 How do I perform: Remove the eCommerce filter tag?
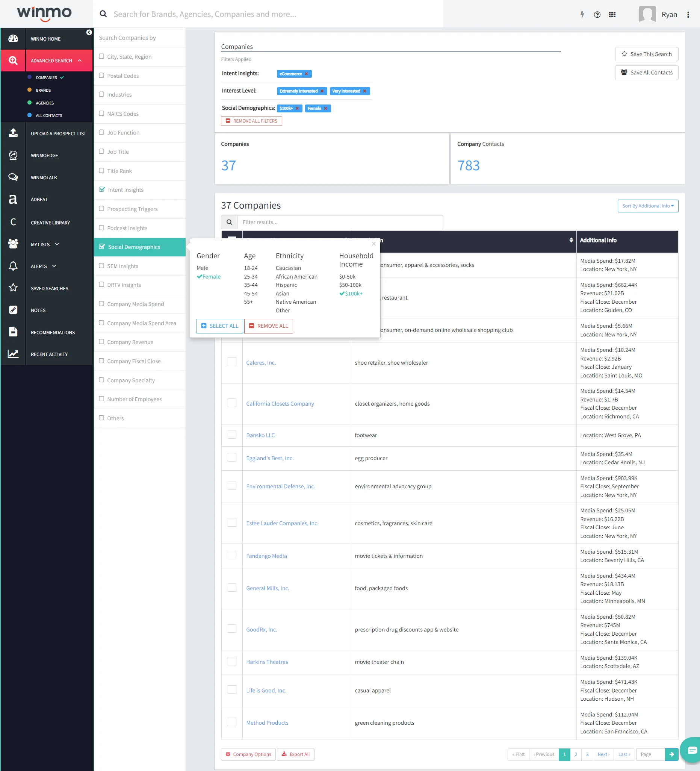[x=306, y=74]
